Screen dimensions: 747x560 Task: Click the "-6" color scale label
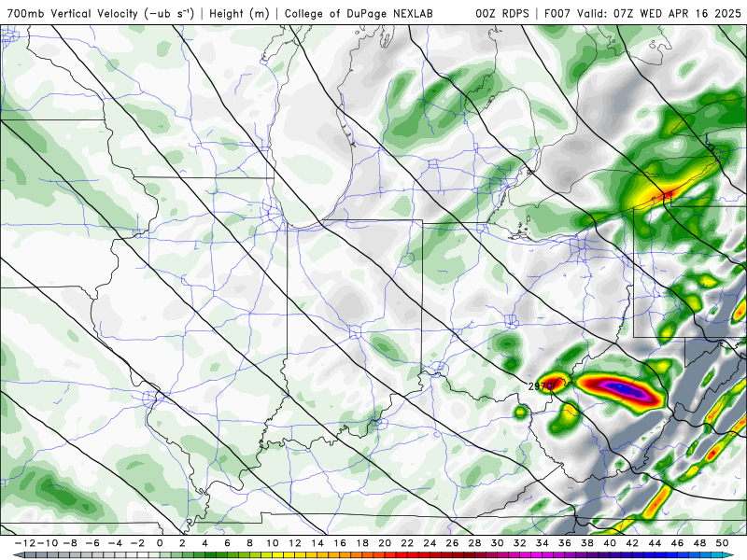(x=92, y=543)
